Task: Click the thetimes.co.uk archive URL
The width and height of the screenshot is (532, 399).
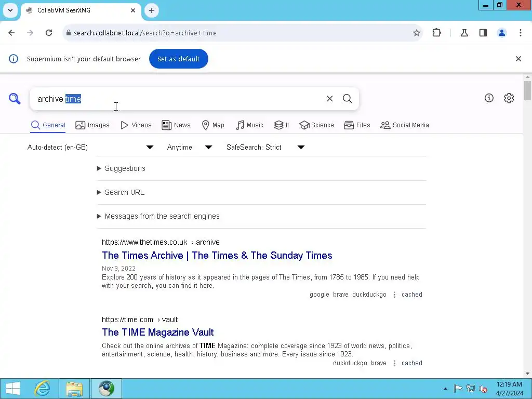Action: [161, 242]
